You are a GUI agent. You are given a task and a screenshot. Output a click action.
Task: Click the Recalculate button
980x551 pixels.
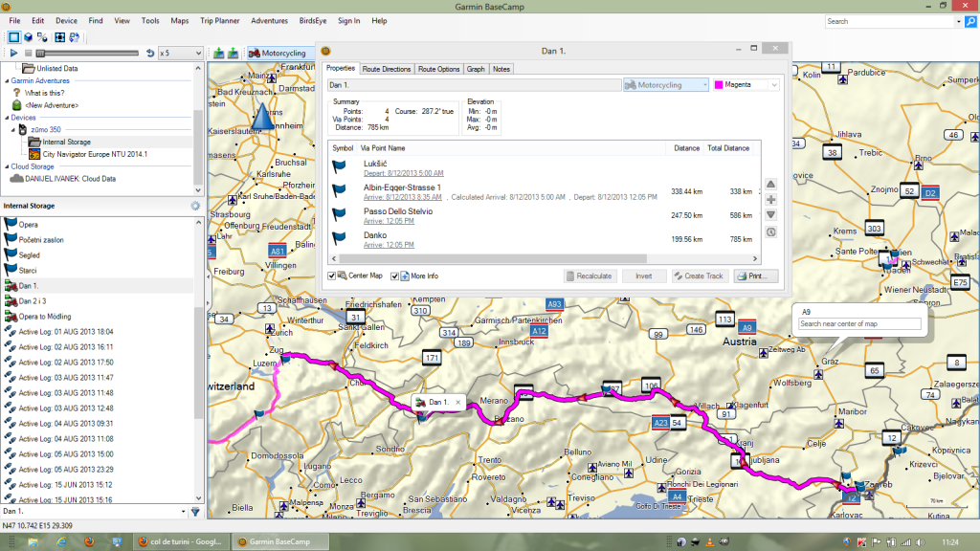coord(590,276)
